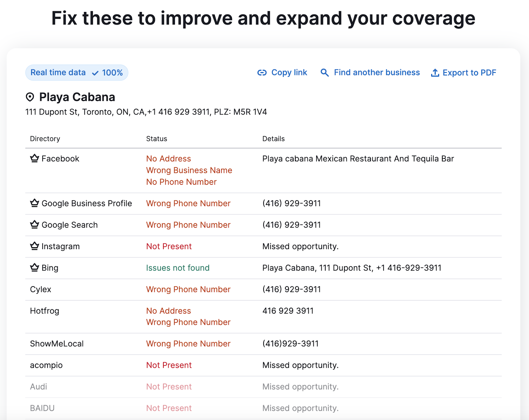Select the Hotfrog directory row

[44, 311]
